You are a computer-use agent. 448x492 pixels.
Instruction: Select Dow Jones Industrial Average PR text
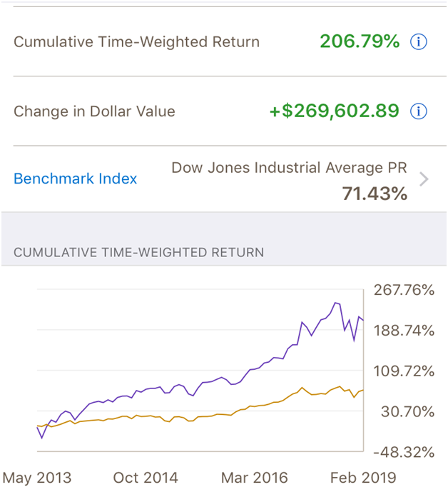289,168
